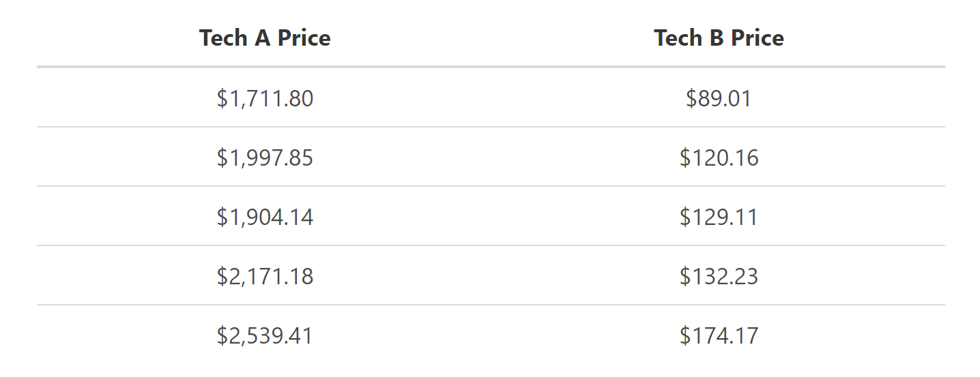Click the word Price in Tech B header
Viewport: 980px width, 377px height.
756,38
